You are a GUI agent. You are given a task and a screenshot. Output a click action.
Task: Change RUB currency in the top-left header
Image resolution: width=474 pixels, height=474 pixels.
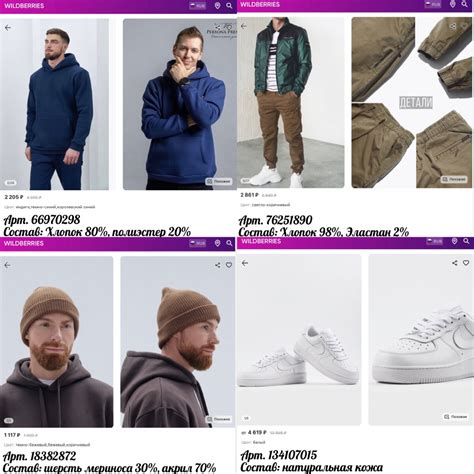(197, 6)
